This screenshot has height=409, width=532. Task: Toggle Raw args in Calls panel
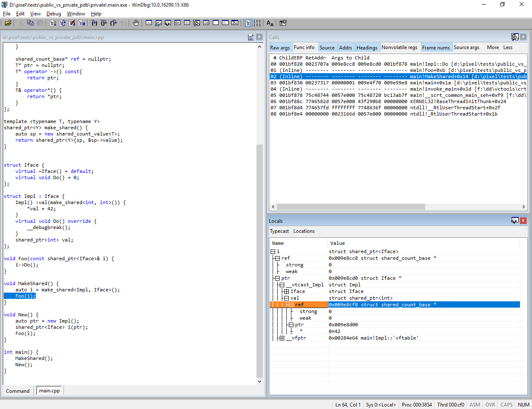pyautogui.click(x=280, y=48)
